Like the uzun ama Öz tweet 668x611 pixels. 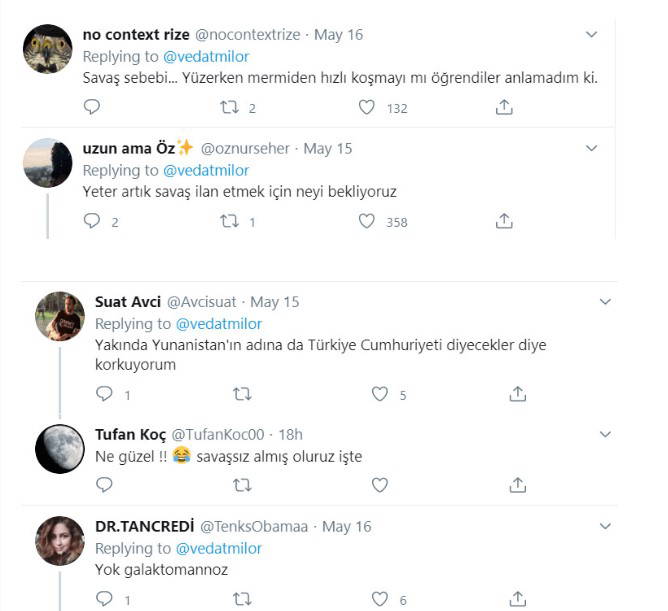click(x=367, y=221)
